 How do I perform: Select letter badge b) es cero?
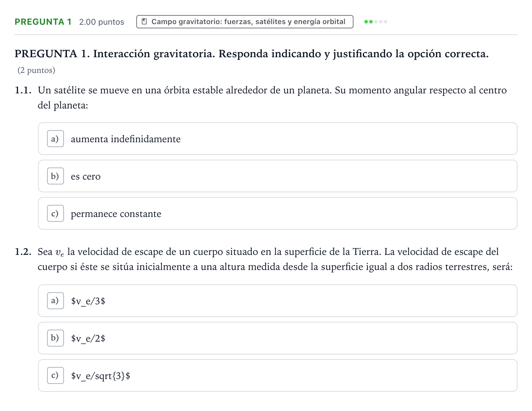[55, 176]
